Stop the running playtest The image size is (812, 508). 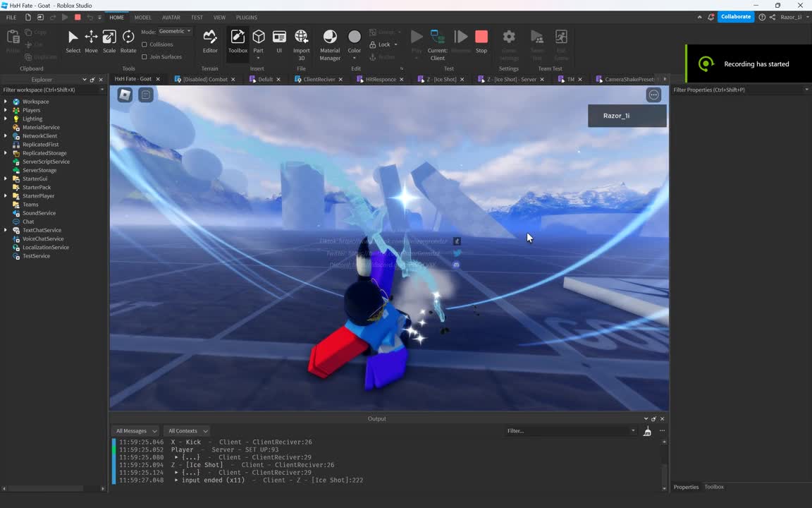click(x=481, y=42)
